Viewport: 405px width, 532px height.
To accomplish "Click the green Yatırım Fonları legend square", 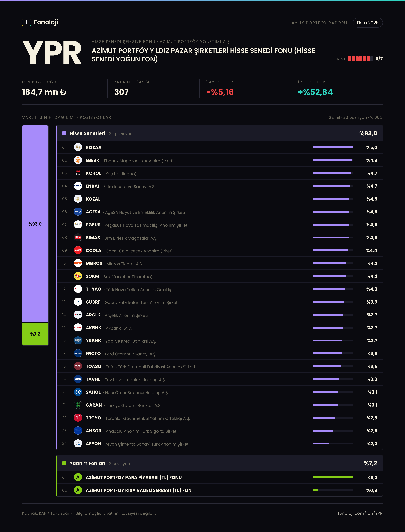I will point(64,463).
